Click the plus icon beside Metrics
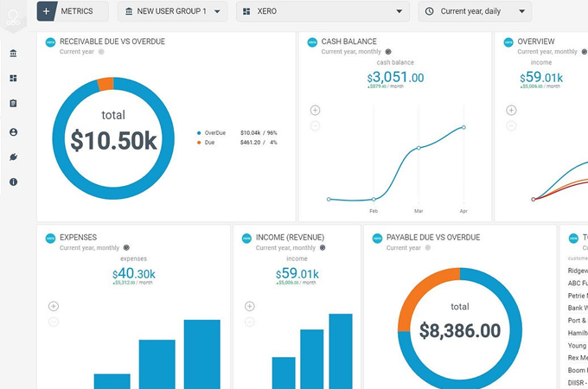The image size is (588, 389). coord(47,12)
